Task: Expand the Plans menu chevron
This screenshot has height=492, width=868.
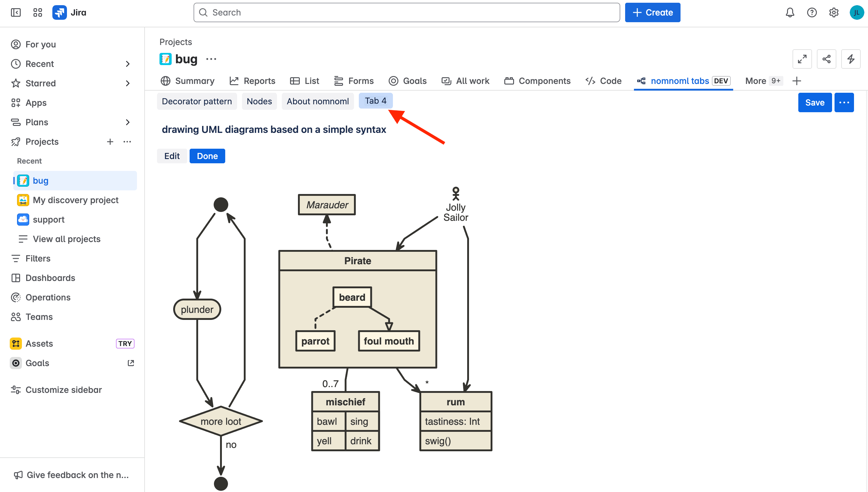Action: pos(128,122)
